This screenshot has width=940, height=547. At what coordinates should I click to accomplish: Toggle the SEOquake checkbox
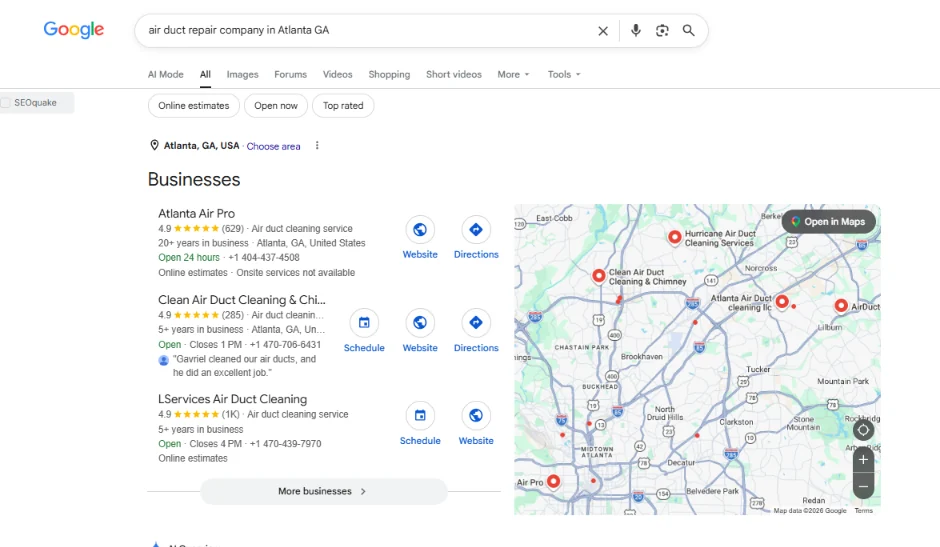[x=6, y=103]
